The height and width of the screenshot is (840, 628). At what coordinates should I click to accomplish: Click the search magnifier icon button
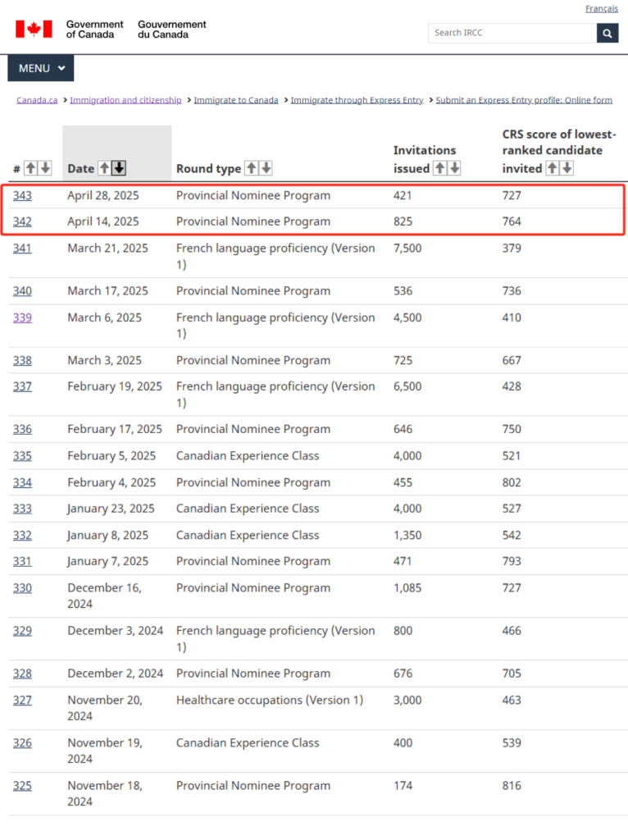(608, 33)
